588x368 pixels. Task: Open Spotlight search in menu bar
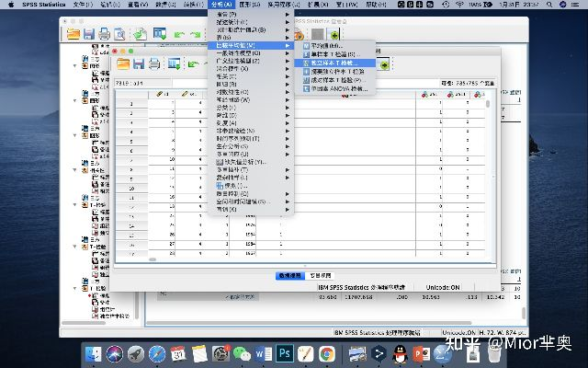549,5
